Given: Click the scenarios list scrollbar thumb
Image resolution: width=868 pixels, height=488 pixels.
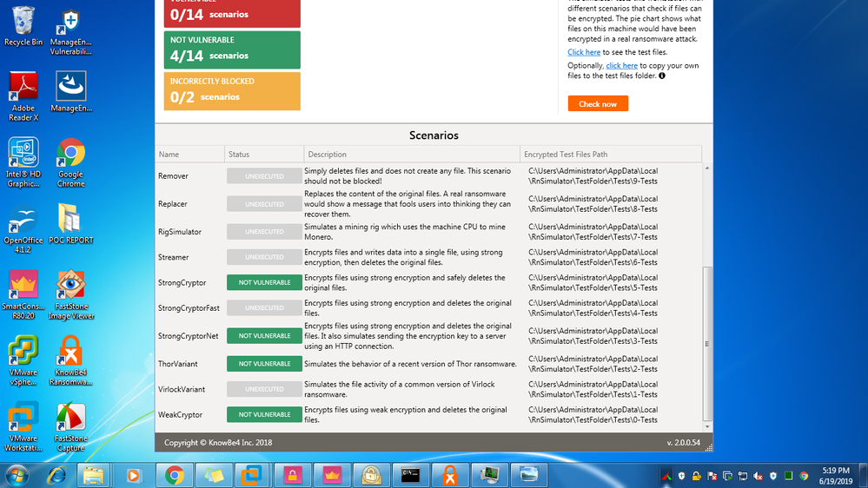Looking at the screenshot, I should pyautogui.click(x=707, y=344).
